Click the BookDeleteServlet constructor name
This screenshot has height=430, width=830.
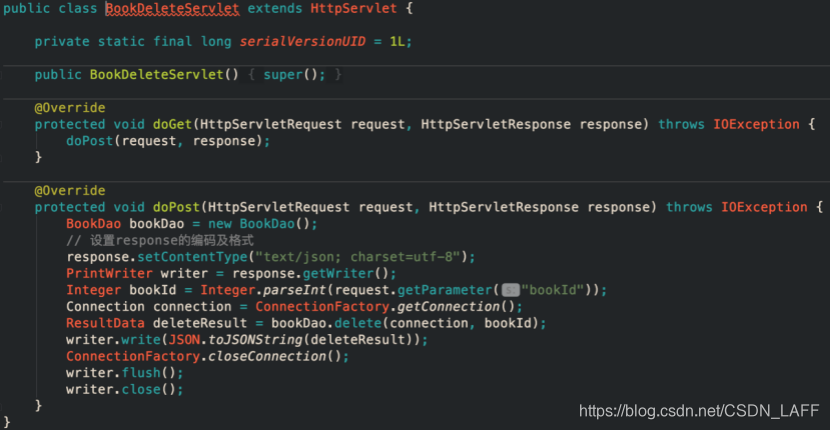[x=157, y=75]
